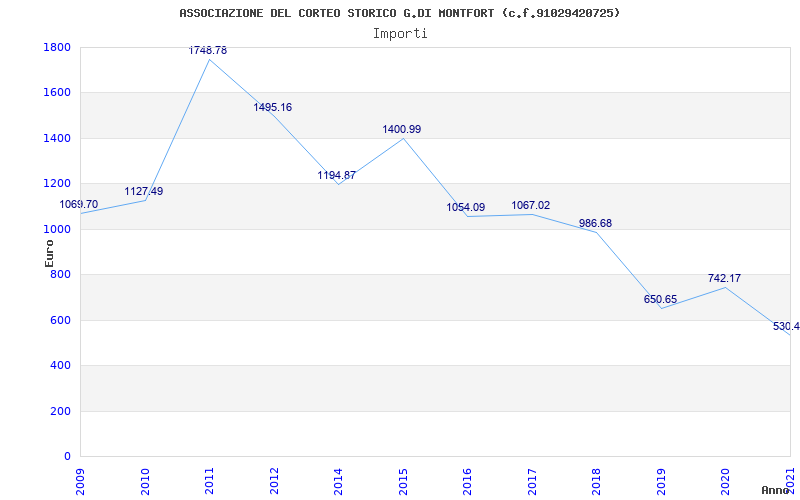Click the 400 y-axis tick label
The image size is (800, 500).
coord(61,365)
